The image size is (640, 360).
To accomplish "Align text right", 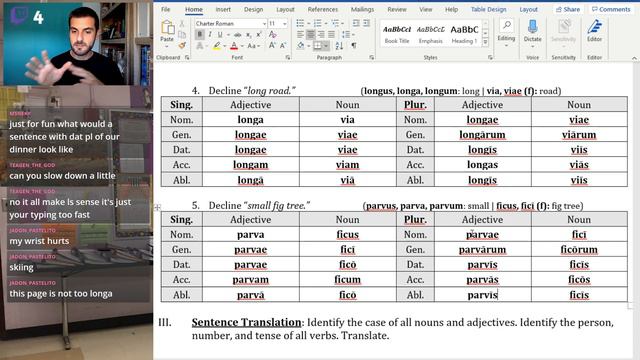I will pyautogui.click(x=321, y=35).
